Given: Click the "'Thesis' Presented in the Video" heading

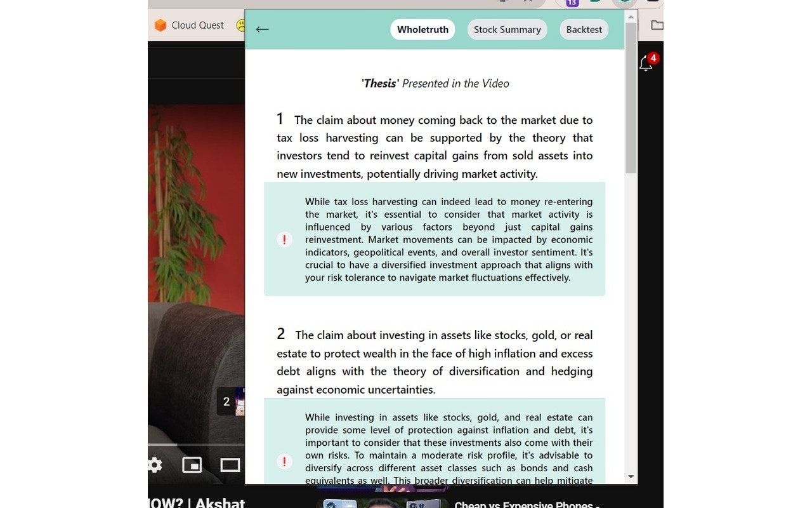Looking at the screenshot, I should coord(435,83).
